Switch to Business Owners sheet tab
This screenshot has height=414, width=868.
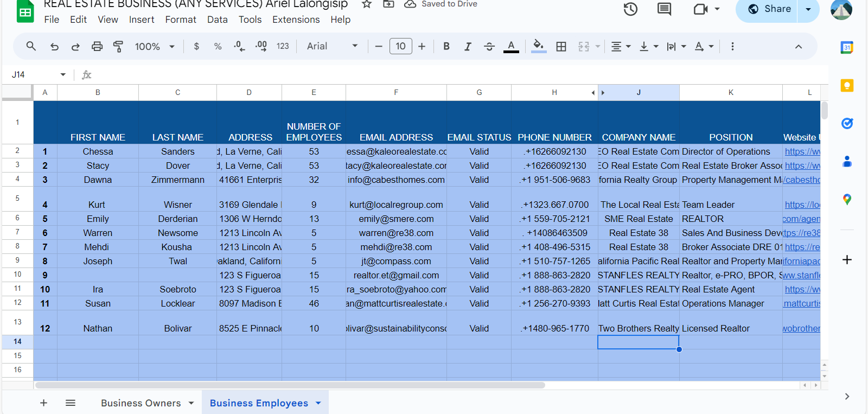(x=141, y=403)
